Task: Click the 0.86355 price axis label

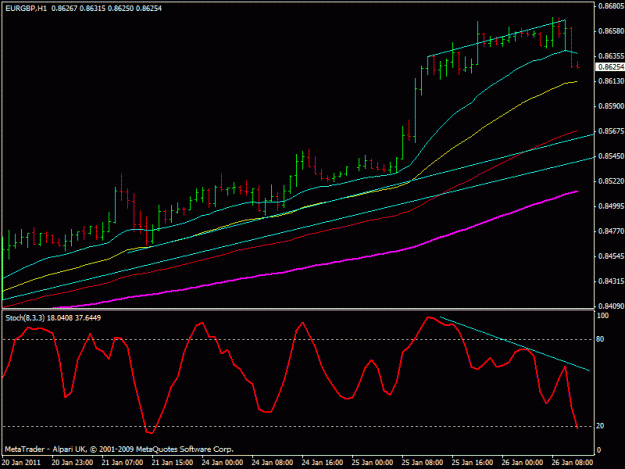Action: pos(611,56)
